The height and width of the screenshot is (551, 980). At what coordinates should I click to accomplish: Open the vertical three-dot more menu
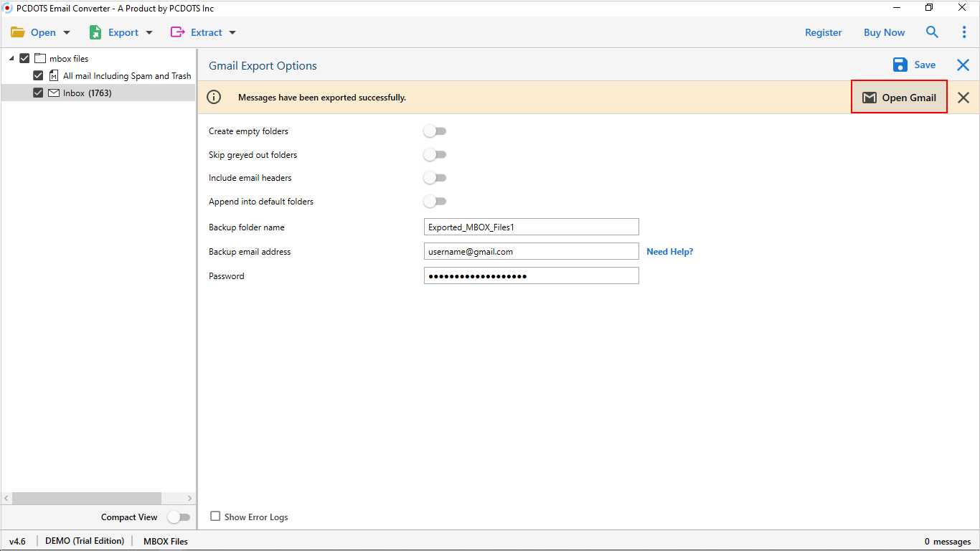coord(964,32)
